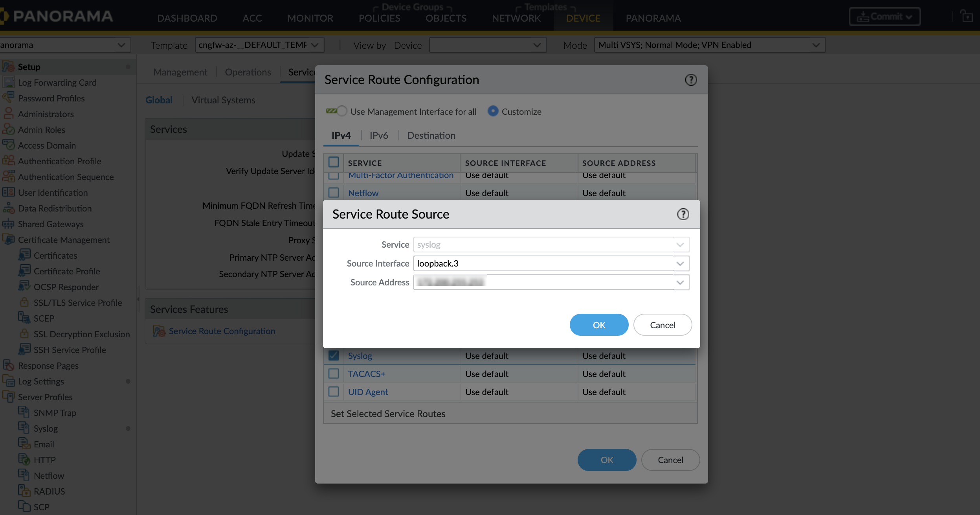Click the Service Route Configuration gear icon
980x515 pixels.
(159, 331)
